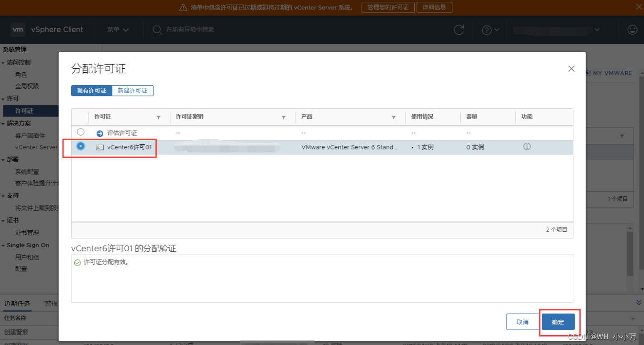Click the 使用情况 column header
The height and width of the screenshot is (345, 644).
coord(422,117)
